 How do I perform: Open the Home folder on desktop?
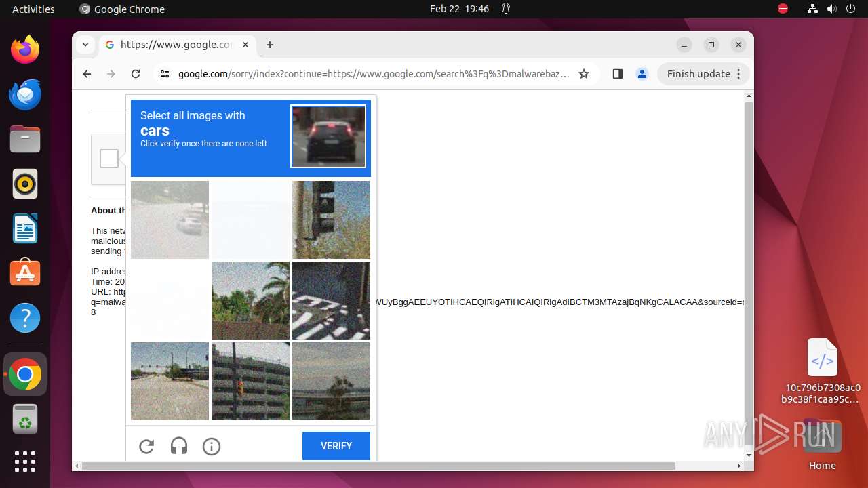tap(823, 445)
